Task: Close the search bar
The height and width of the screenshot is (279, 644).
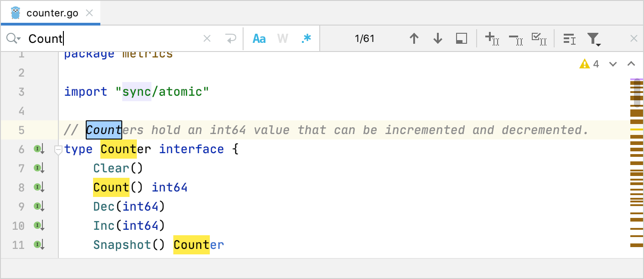Action: coord(634,38)
